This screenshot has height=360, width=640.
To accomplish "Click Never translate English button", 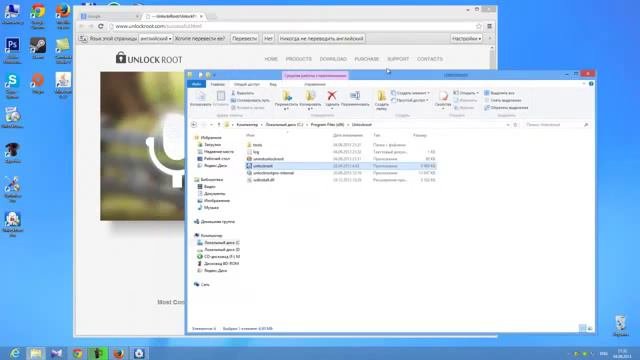I will (321, 38).
